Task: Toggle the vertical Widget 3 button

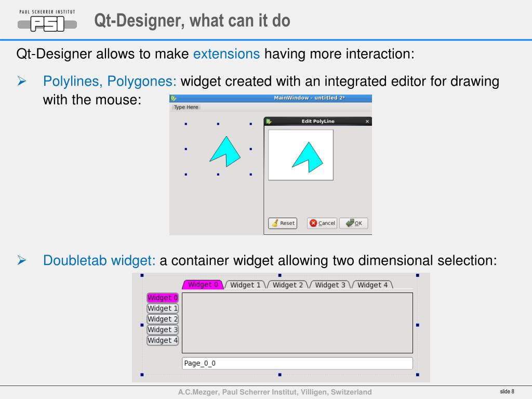Action: (x=163, y=330)
